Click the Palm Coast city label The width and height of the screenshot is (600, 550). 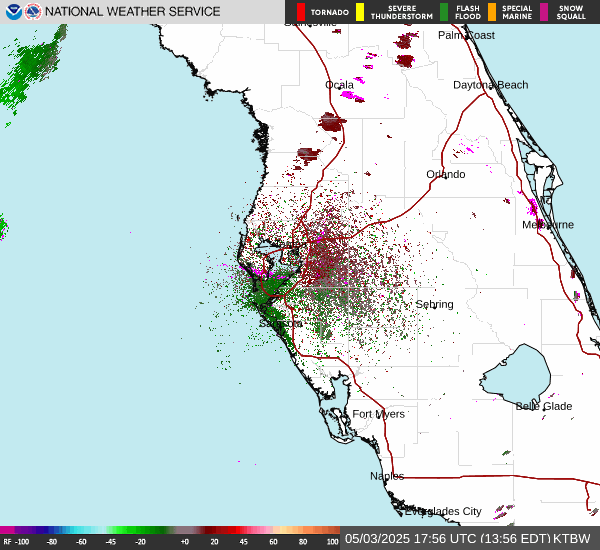[x=466, y=35]
